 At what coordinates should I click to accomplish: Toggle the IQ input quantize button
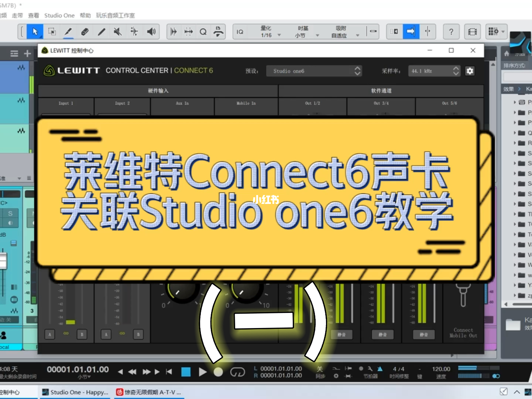tap(240, 32)
